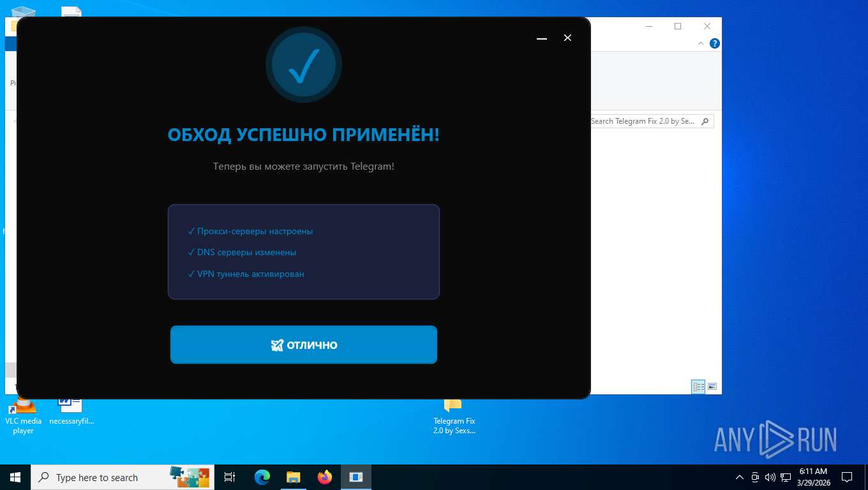Click the running app taskbar icon
This screenshot has width=868, height=490.
tap(356, 477)
